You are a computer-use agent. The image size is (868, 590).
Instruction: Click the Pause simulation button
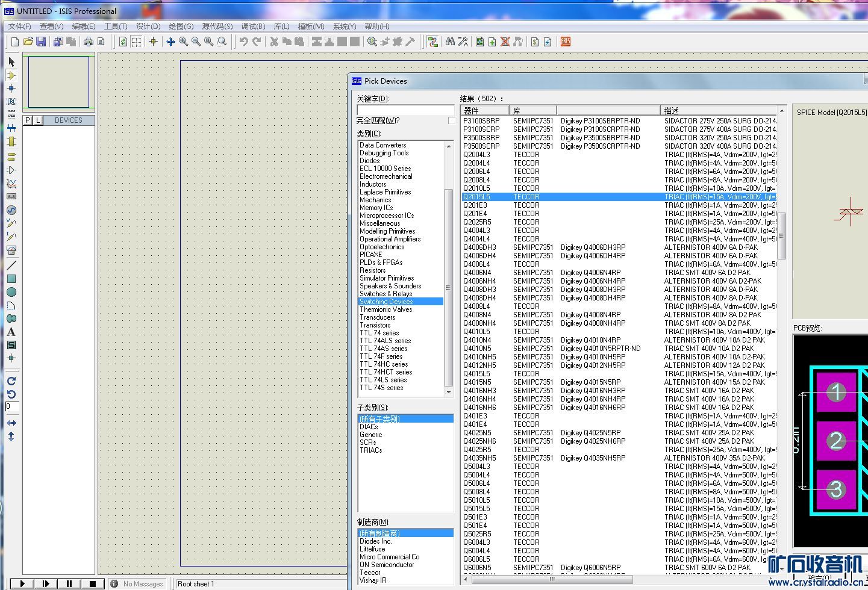(69, 583)
